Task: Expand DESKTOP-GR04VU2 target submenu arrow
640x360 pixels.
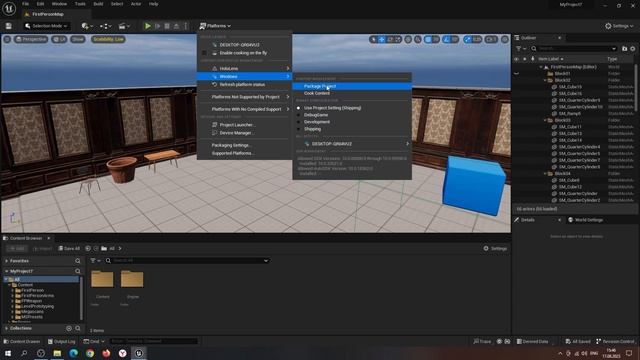Action: pos(407,144)
